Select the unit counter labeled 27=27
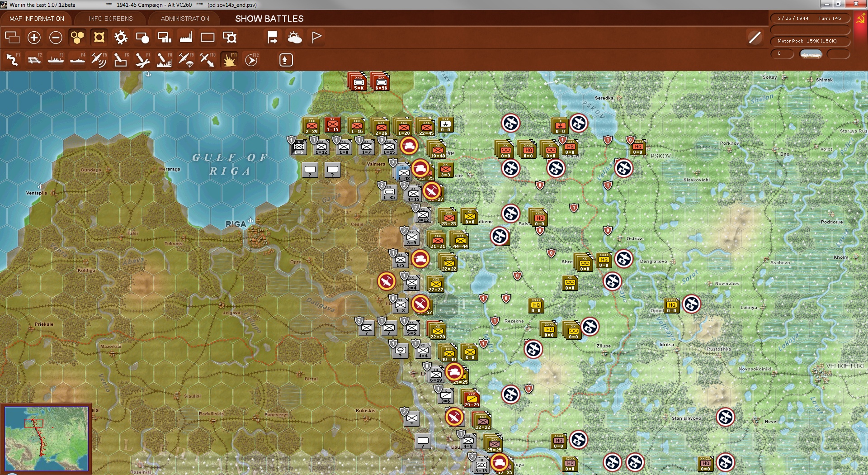The width and height of the screenshot is (868, 475). pos(436,285)
